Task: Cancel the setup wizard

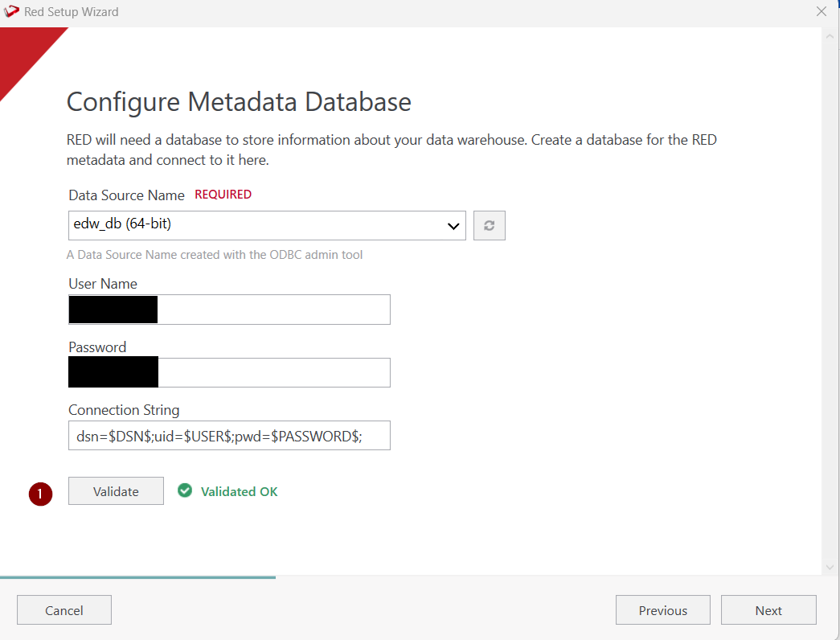Action: point(64,610)
